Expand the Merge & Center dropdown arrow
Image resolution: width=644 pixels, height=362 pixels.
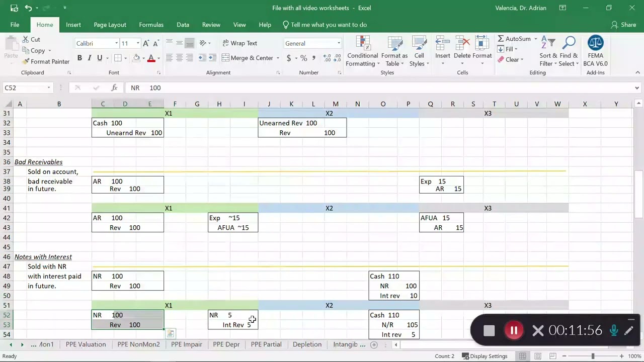pos(278,58)
